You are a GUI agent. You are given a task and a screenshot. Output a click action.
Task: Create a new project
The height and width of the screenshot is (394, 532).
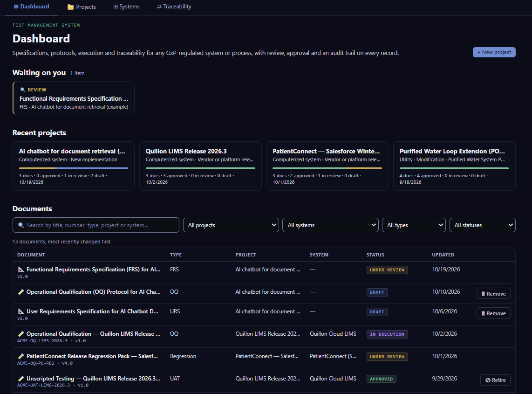pos(494,52)
